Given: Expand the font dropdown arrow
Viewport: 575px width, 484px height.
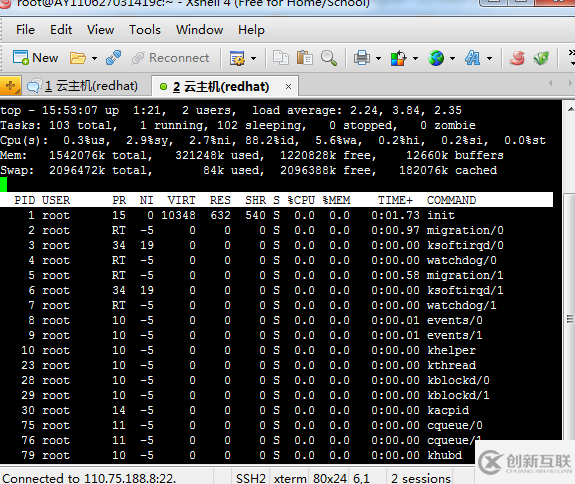Looking at the screenshot, I should (x=490, y=58).
